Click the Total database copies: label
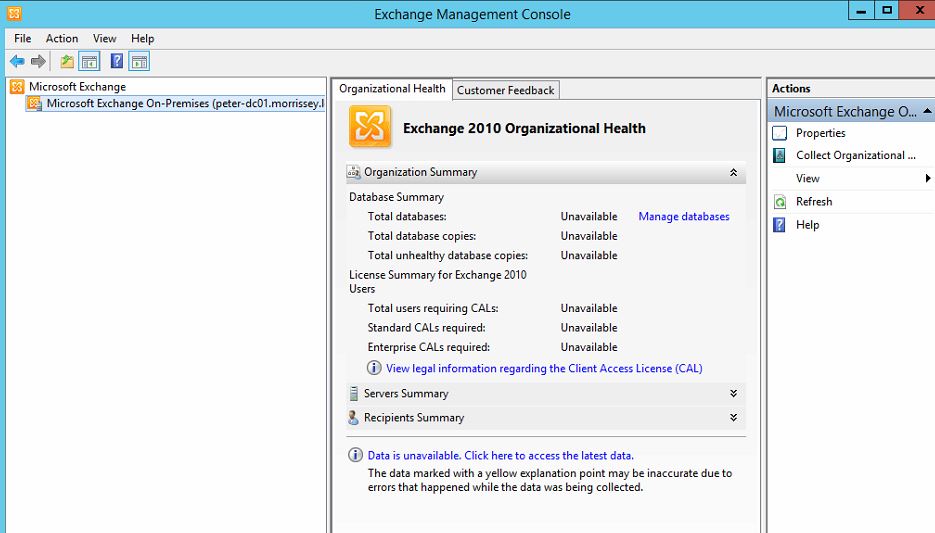Image resolution: width=935 pixels, height=533 pixels. pyautogui.click(x=422, y=236)
